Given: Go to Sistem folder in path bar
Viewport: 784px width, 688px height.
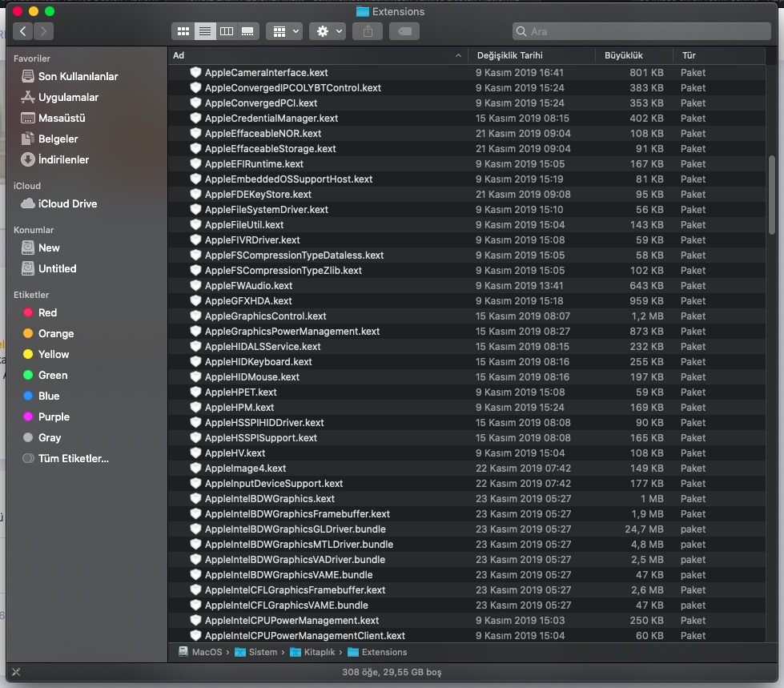Looking at the screenshot, I should [261, 652].
